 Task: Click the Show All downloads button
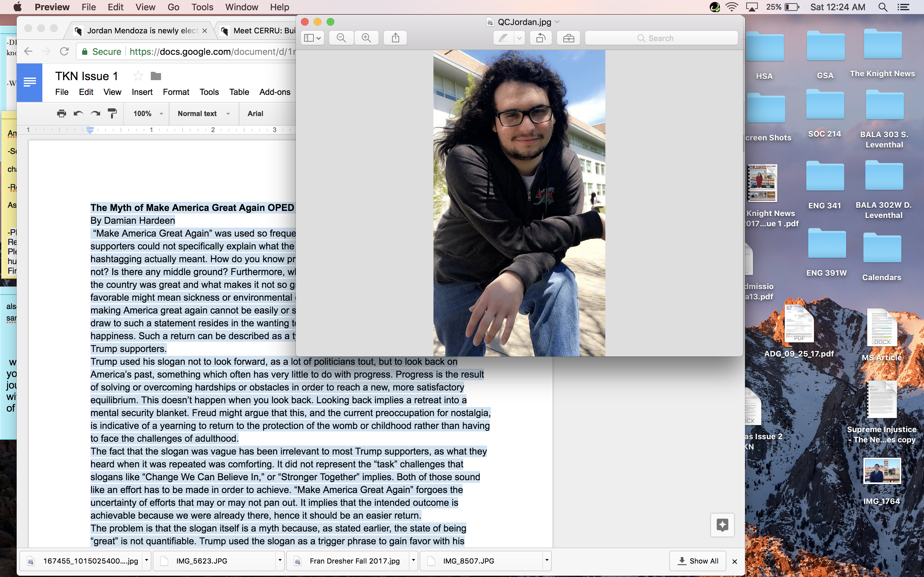click(697, 561)
